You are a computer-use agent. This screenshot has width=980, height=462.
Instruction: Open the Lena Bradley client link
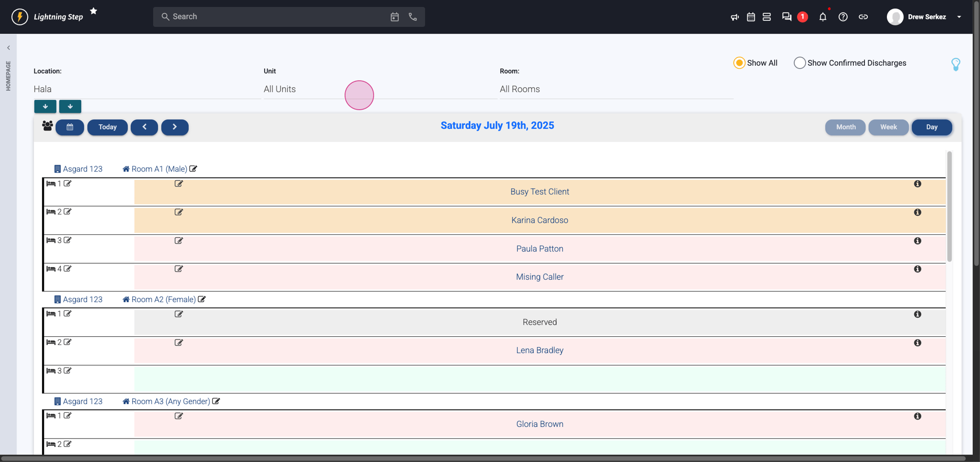539,350
